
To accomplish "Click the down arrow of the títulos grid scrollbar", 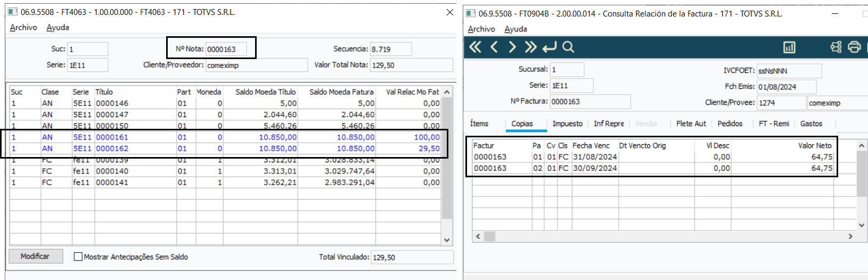I will pyautogui.click(x=447, y=240).
